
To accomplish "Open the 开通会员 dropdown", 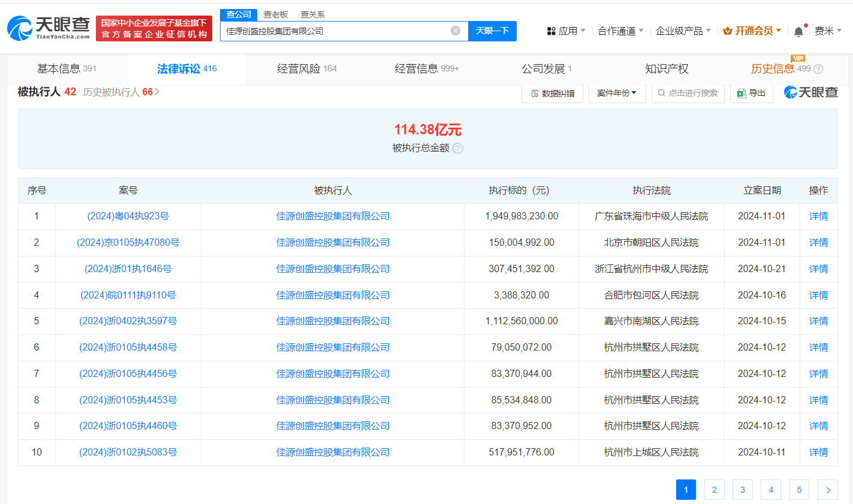I will (752, 31).
